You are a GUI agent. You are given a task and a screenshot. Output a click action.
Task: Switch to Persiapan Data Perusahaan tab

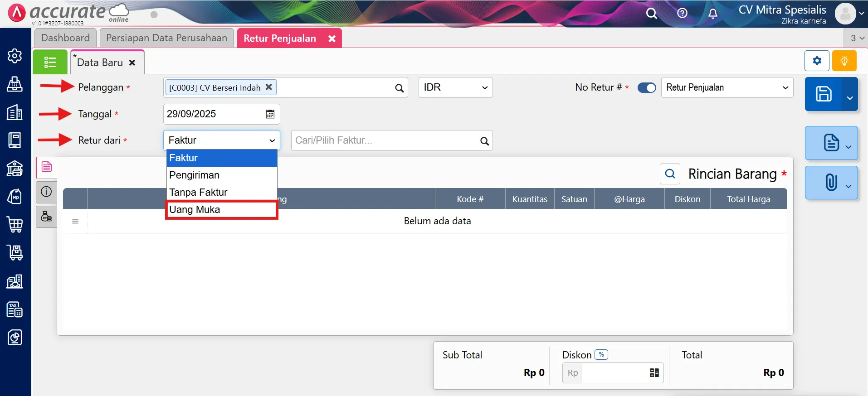[x=166, y=38]
